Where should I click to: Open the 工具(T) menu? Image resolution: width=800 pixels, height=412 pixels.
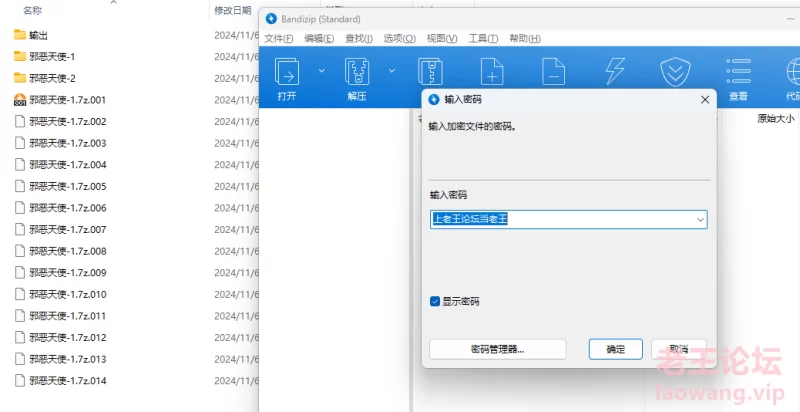pos(483,39)
